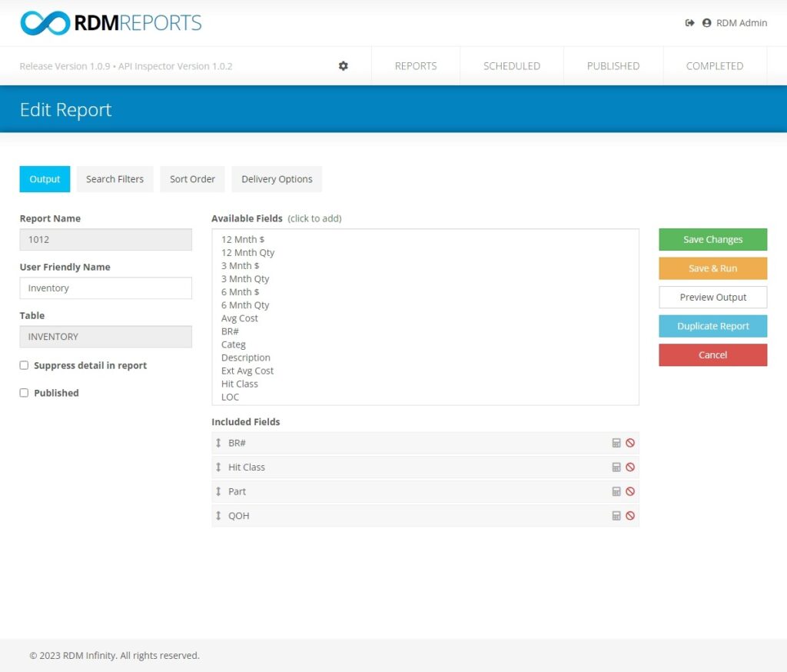The width and height of the screenshot is (787, 672).
Task: Open calculator icon on Part row
Action: [x=616, y=491]
